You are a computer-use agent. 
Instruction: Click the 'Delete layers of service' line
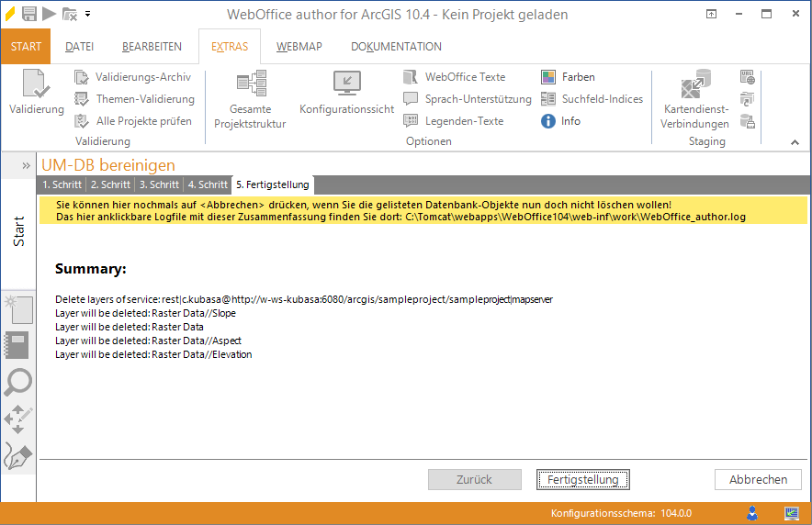304,299
